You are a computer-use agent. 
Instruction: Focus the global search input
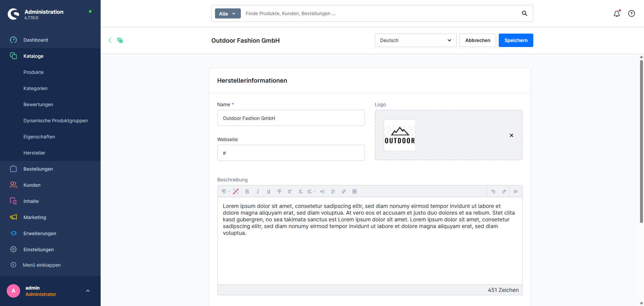381,13
